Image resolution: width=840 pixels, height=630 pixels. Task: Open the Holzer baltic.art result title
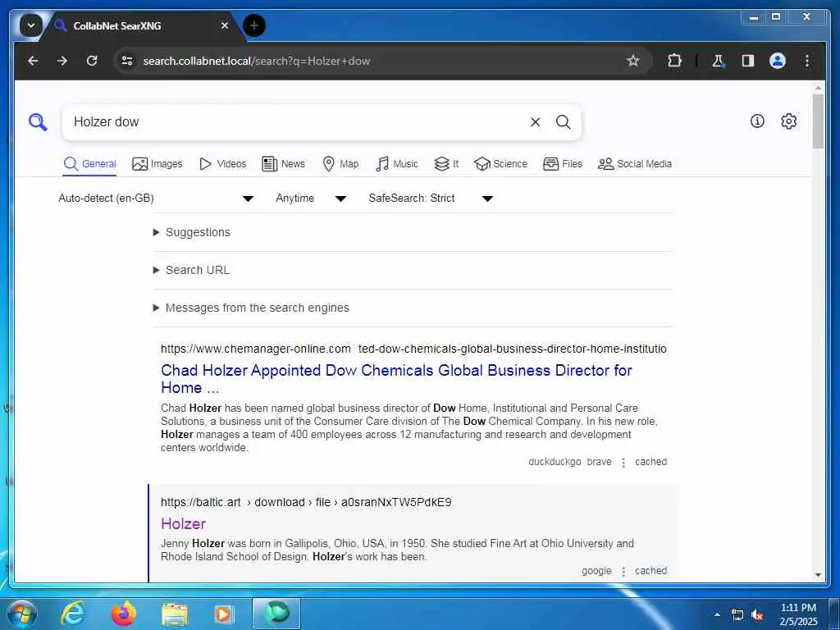pos(183,524)
